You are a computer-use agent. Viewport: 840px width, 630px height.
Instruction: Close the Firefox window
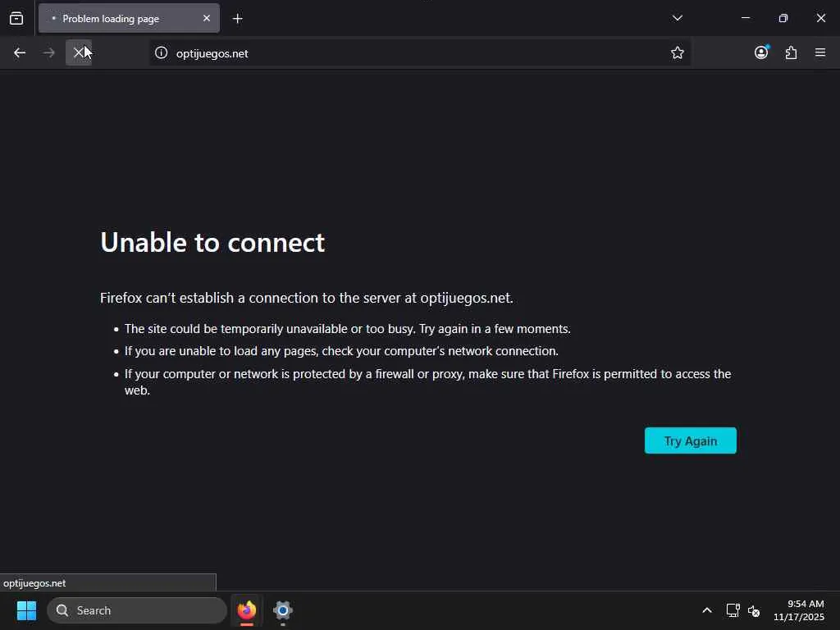[820, 18]
